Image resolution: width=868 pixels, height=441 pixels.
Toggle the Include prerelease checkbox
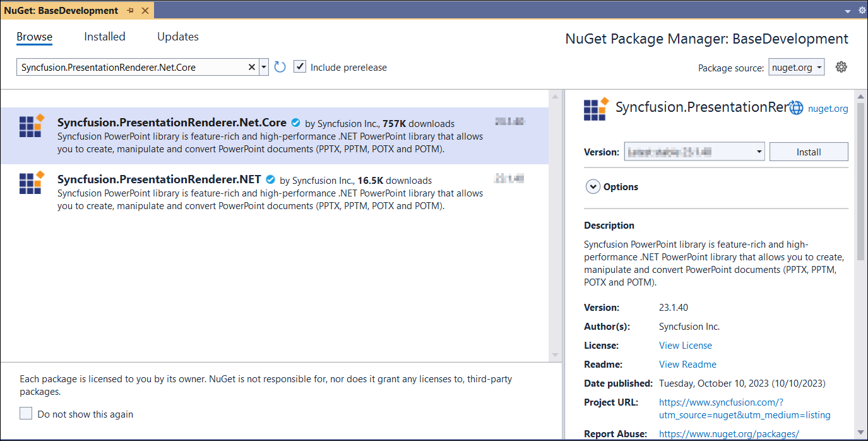[300, 67]
